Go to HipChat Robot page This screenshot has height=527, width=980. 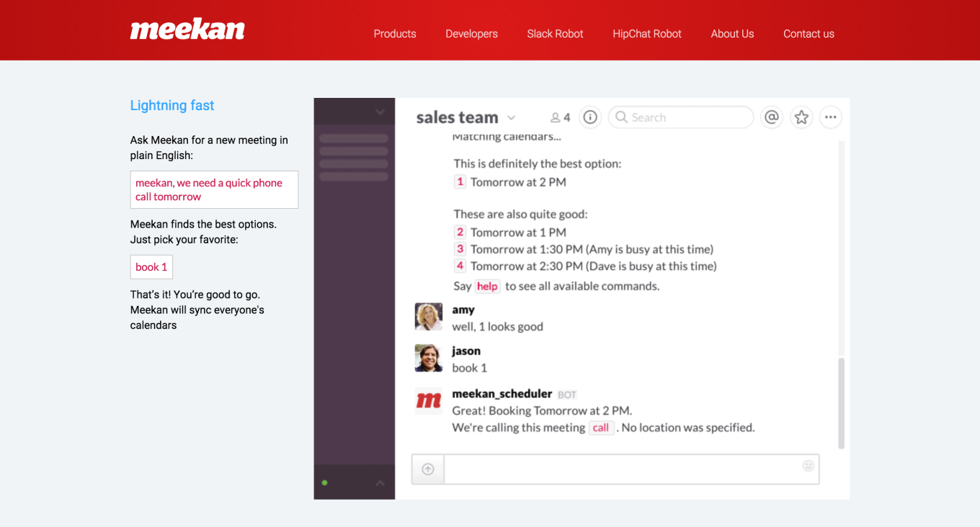pyautogui.click(x=647, y=34)
